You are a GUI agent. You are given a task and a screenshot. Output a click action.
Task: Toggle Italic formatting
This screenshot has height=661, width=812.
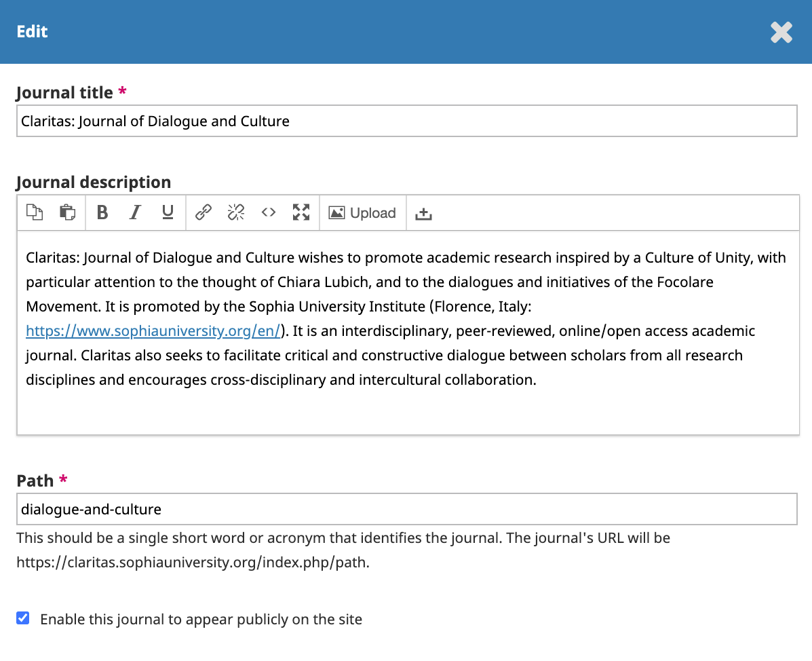pos(135,212)
